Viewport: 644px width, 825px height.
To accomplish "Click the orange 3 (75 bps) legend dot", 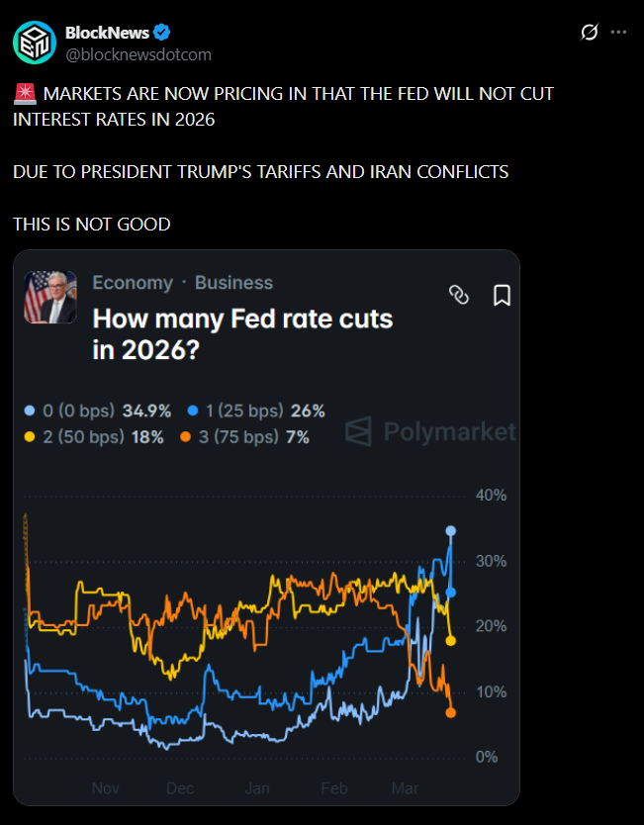I will pos(186,437).
